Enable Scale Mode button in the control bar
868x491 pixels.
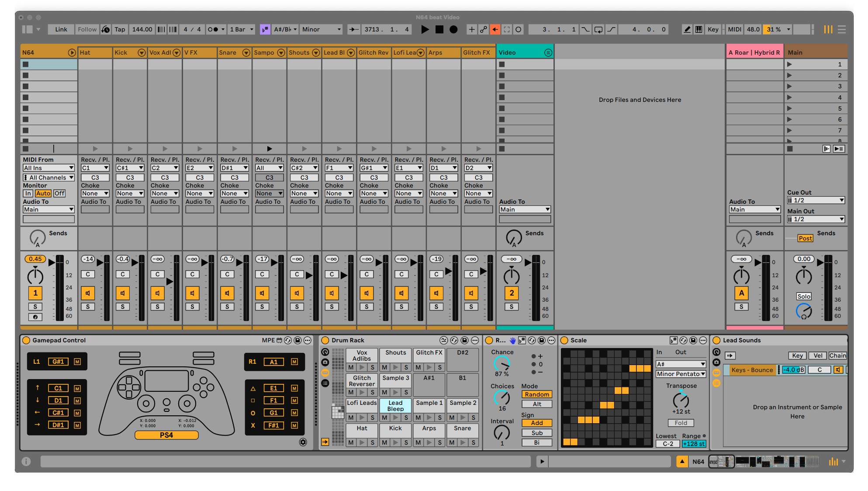[265, 29]
